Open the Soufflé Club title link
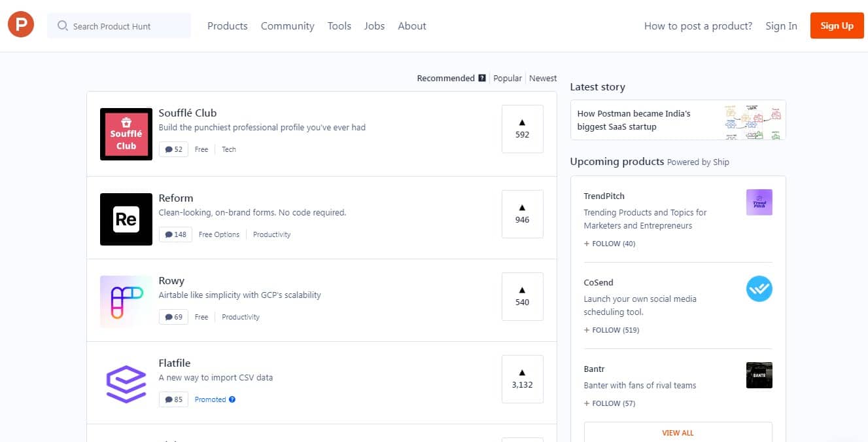The image size is (868, 442). click(188, 113)
